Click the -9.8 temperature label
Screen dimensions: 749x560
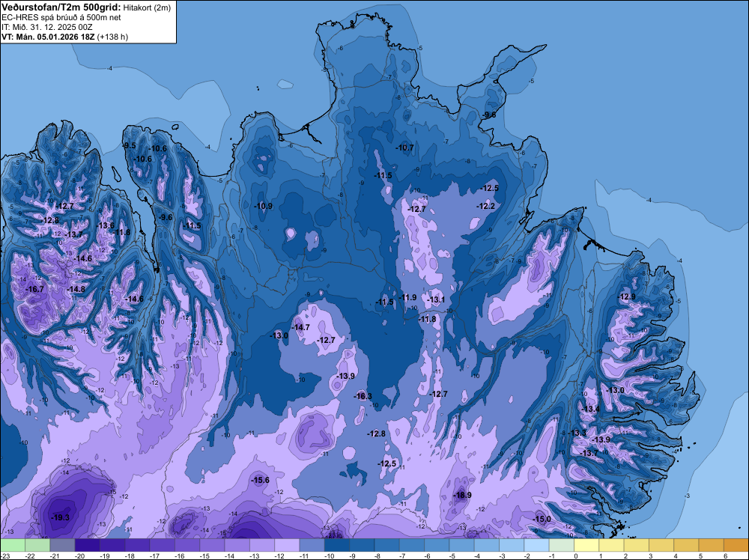[488, 115]
